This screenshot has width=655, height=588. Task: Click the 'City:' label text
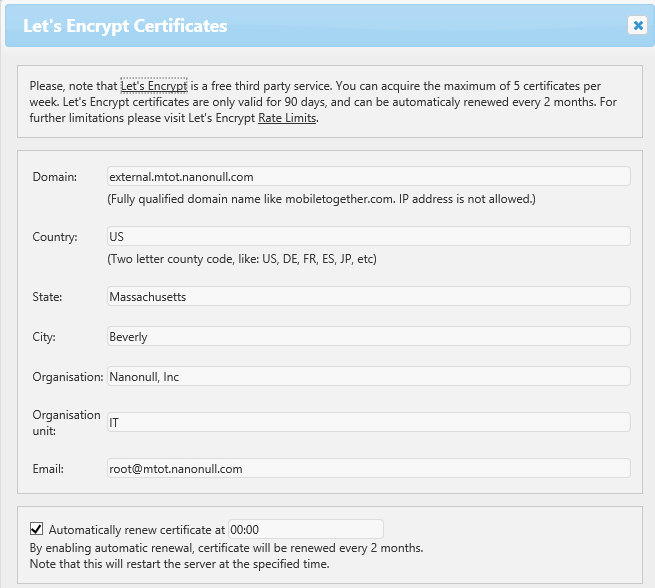45,337
